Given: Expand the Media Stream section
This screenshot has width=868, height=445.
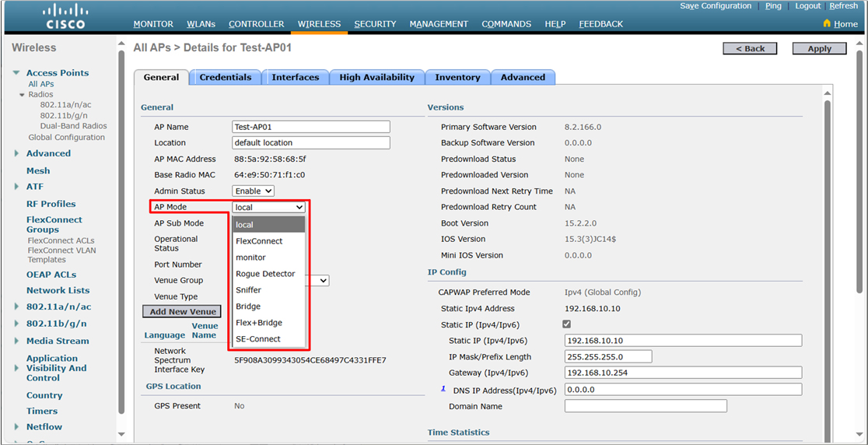Looking at the screenshot, I should (16, 341).
